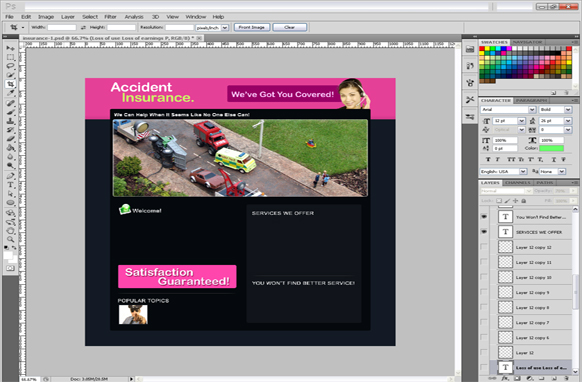Show Layer 12 copy 6
The width and height of the screenshot is (582, 382).
point(484,337)
